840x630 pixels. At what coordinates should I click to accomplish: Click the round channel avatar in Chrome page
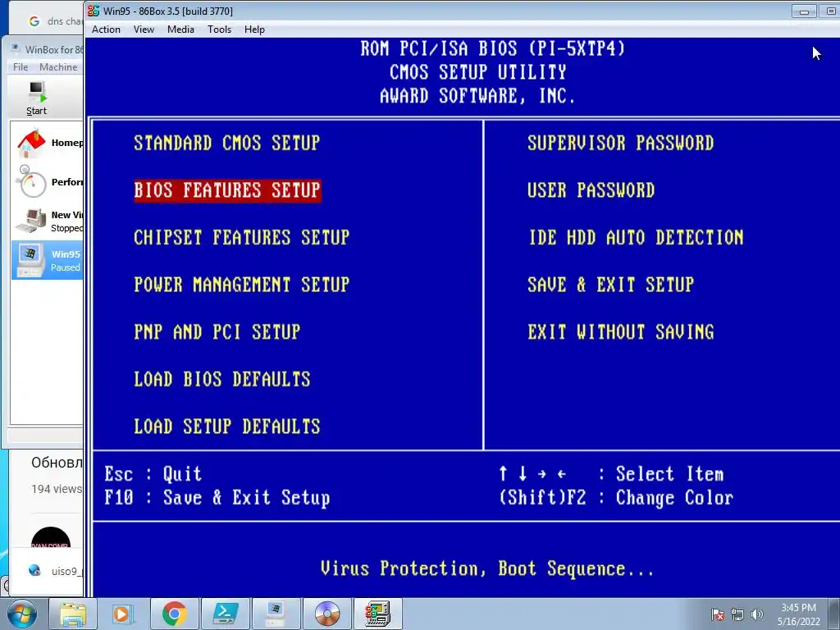[51, 537]
